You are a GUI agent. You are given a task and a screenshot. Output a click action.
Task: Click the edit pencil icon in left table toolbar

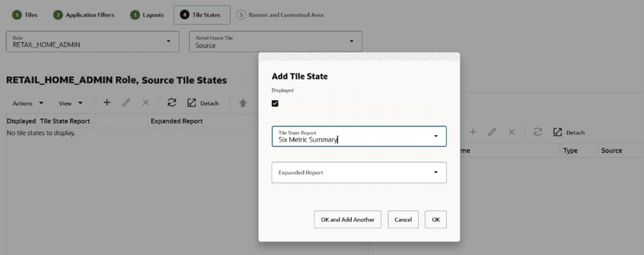pyautogui.click(x=126, y=103)
